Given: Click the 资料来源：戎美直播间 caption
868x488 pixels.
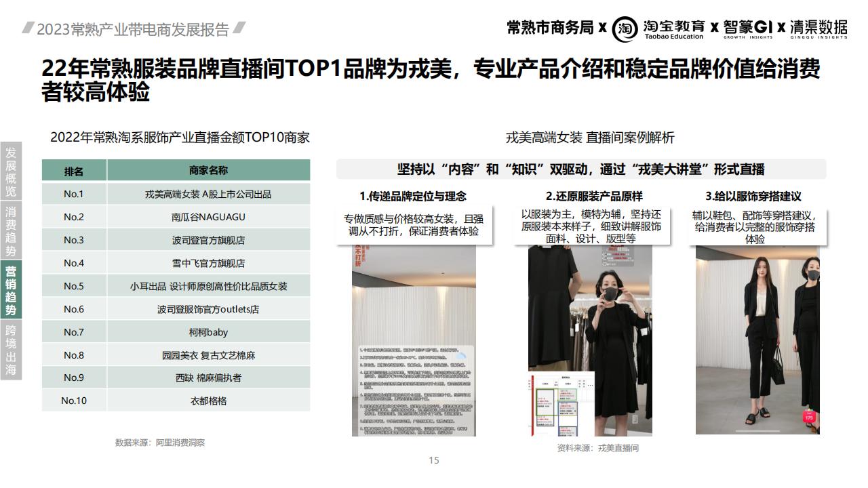Looking at the screenshot, I should 597,448.
